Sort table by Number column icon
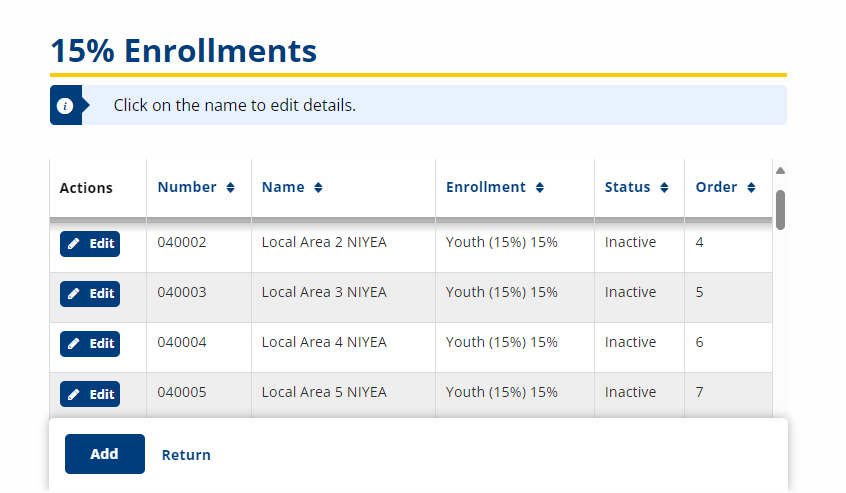The height and width of the screenshot is (493, 846). 230,188
